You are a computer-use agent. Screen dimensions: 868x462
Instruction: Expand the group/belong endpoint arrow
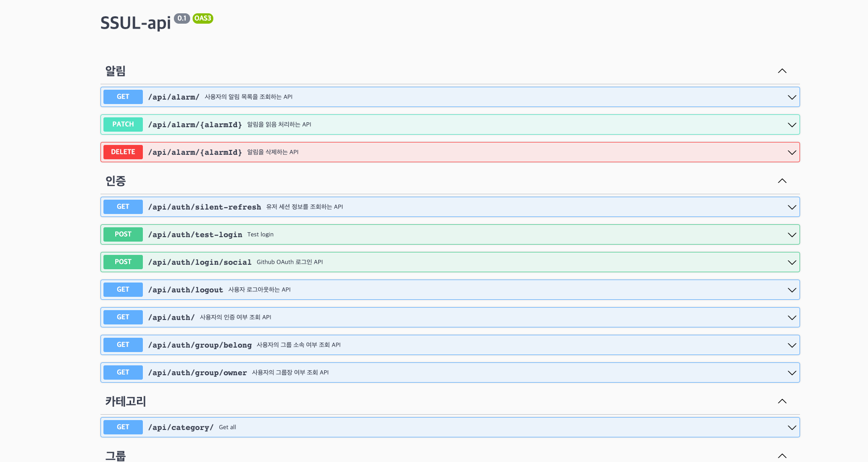(x=792, y=345)
